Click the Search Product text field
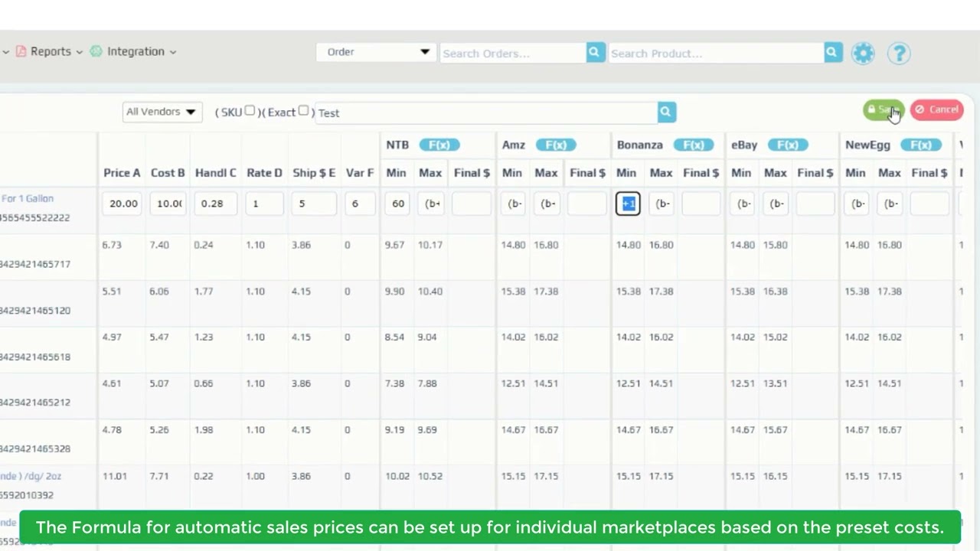Viewport: 980px width, 551px height. (x=716, y=53)
